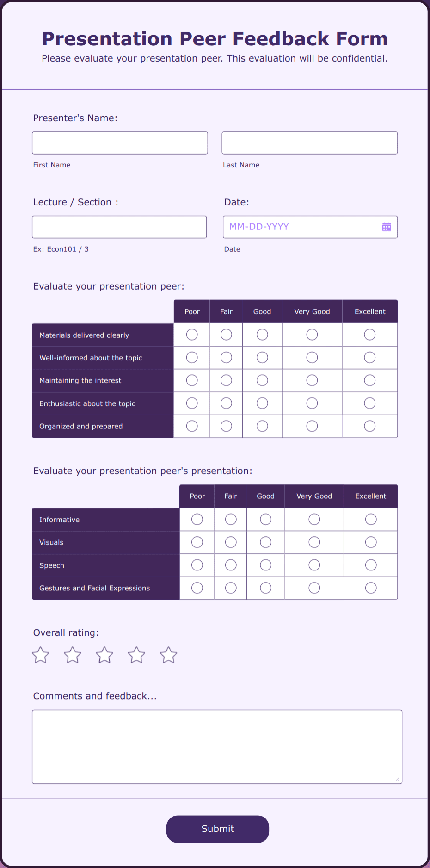This screenshot has width=430, height=868.
Task: Select the second star in overall rating
Action: tap(72, 655)
